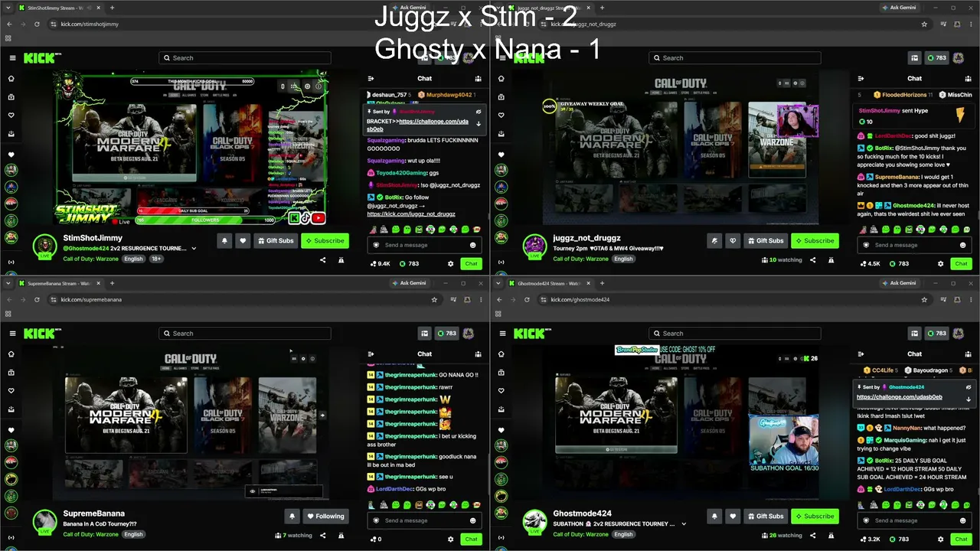The width and height of the screenshot is (980, 551).
Task: Expand the StimShotJimmy stream title
Action: coord(194,249)
